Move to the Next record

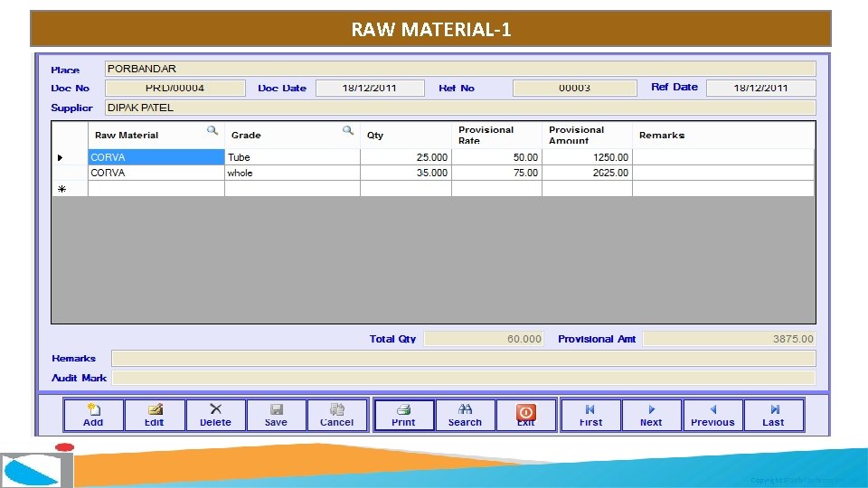pyautogui.click(x=652, y=415)
